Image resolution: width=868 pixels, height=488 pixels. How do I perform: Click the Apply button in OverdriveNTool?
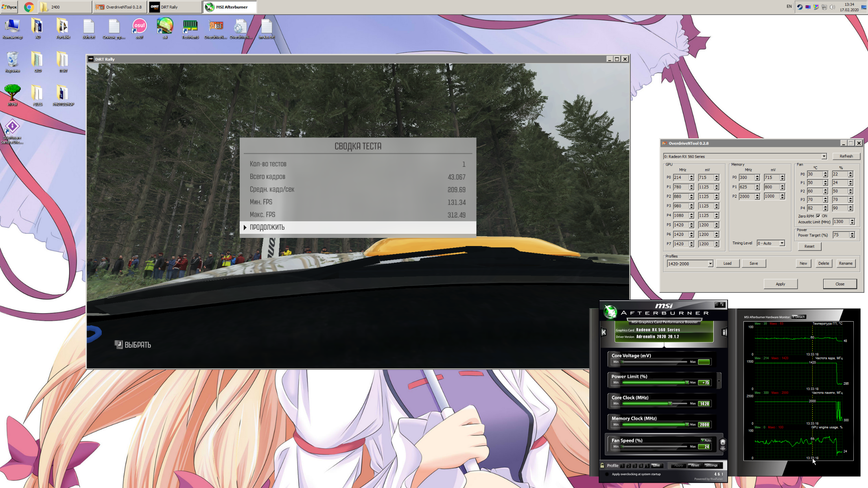780,284
